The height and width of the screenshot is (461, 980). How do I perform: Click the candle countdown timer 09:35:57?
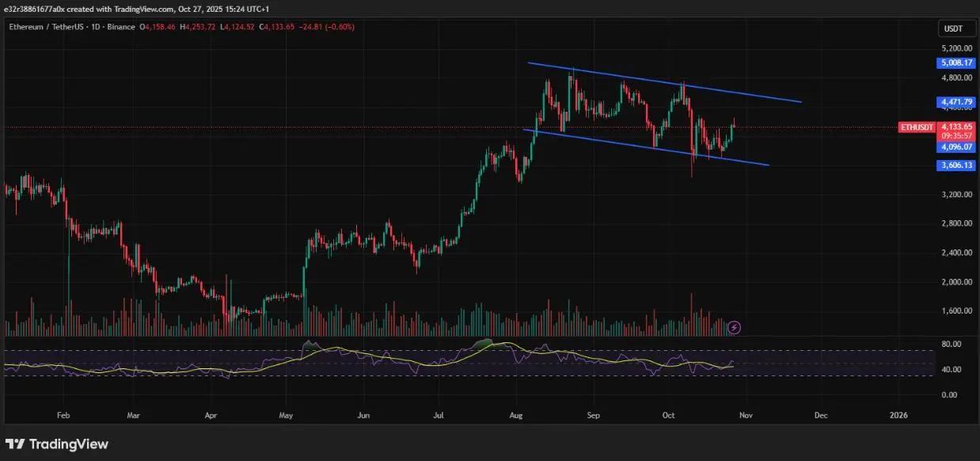[956, 135]
